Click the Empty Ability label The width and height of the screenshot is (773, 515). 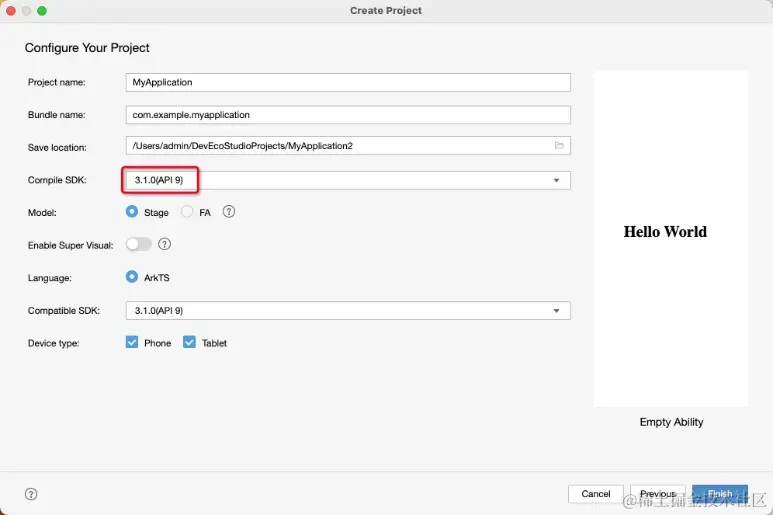click(x=671, y=422)
